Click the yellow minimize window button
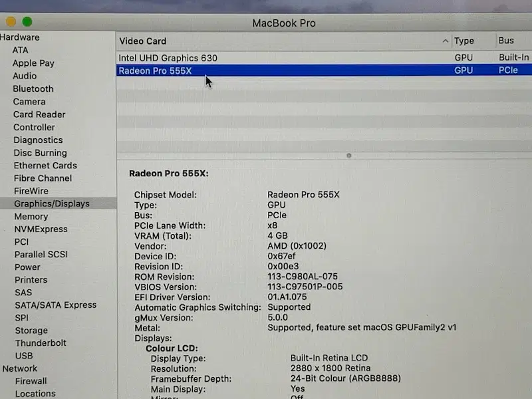The width and height of the screenshot is (532, 399). tap(9, 23)
